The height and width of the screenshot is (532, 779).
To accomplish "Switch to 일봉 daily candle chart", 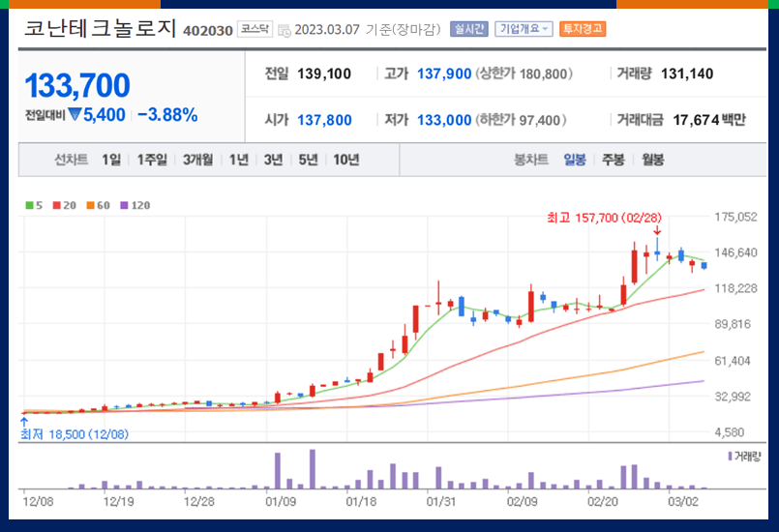I will tap(575, 160).
